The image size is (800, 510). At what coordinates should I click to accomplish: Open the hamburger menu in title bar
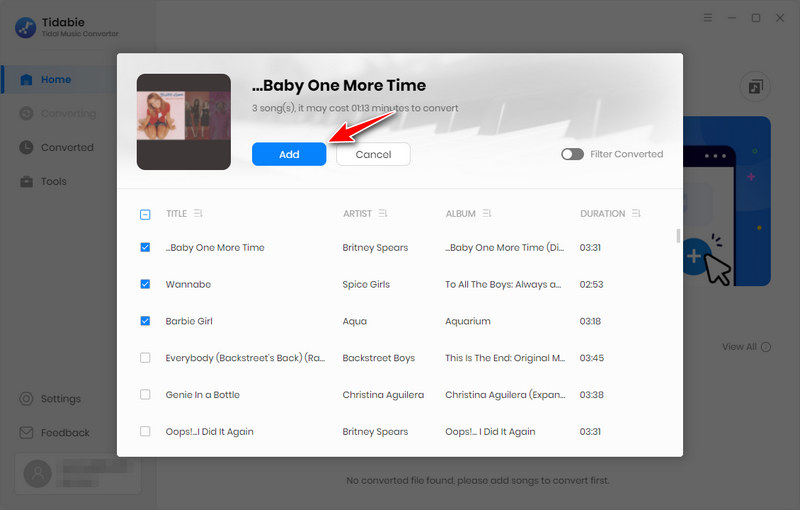(708, 18)
